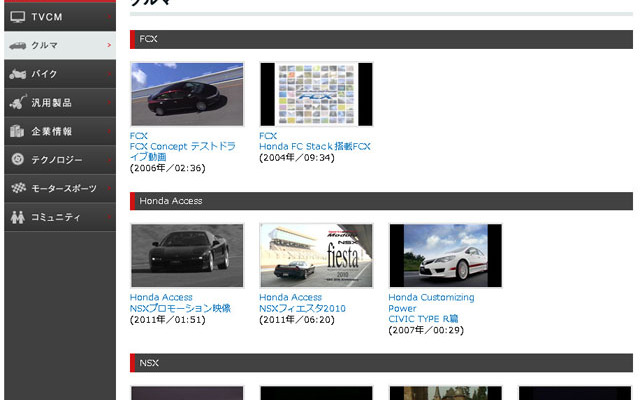The image size is (640, 400).
Task: Click the NSX section header bar
Action: [381, 363]
